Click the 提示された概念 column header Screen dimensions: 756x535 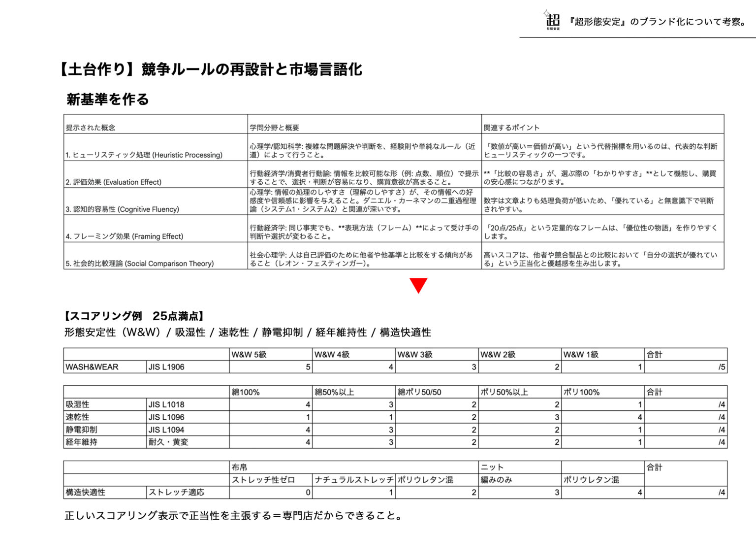(x=91, y=128)
